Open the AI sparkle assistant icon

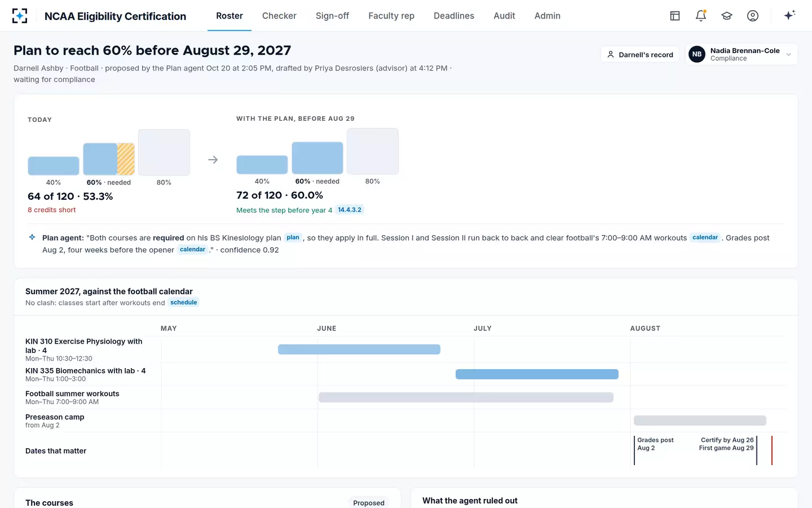(789, 15)
